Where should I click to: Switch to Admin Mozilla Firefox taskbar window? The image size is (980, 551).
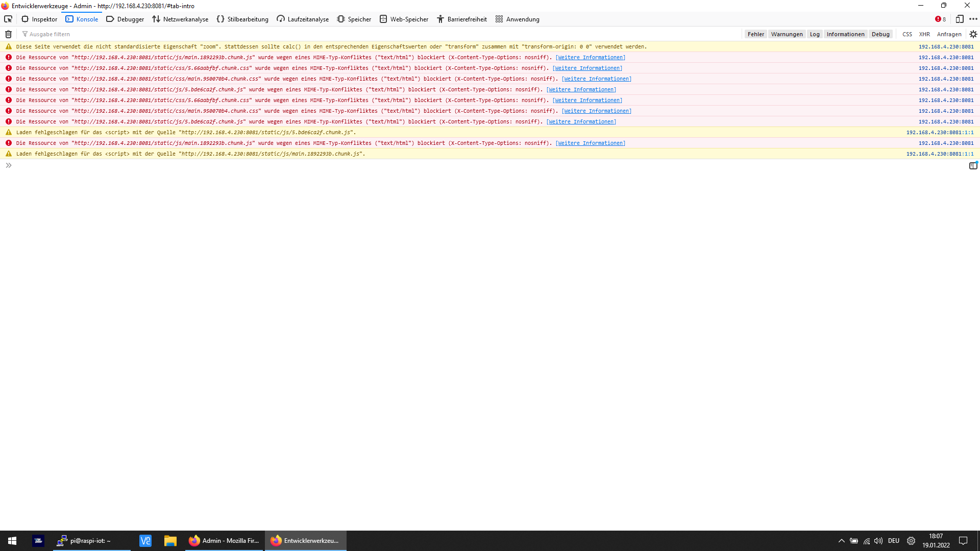[224, 540]
